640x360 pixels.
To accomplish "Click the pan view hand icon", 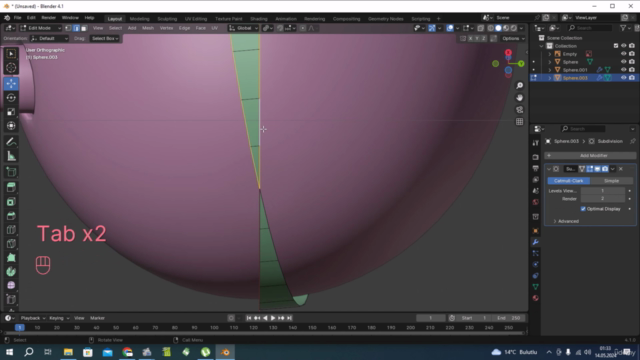I will pos(519,98).
